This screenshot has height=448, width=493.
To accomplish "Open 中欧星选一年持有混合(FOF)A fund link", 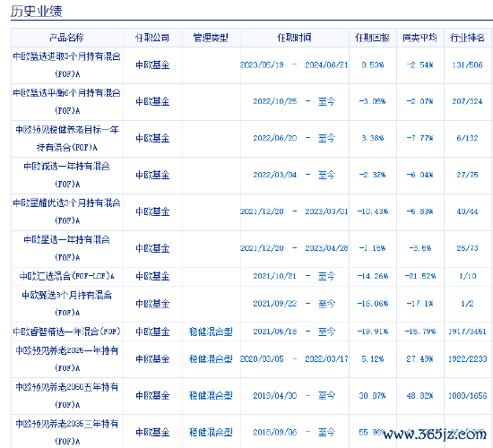I will (67, 248).
